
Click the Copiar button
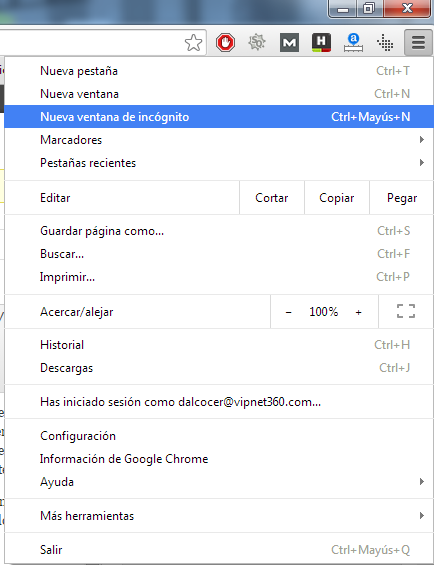tap(337, 198)
